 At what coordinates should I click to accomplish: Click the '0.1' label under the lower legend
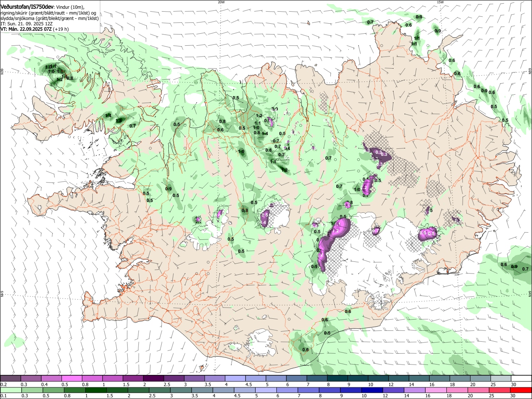3,396
